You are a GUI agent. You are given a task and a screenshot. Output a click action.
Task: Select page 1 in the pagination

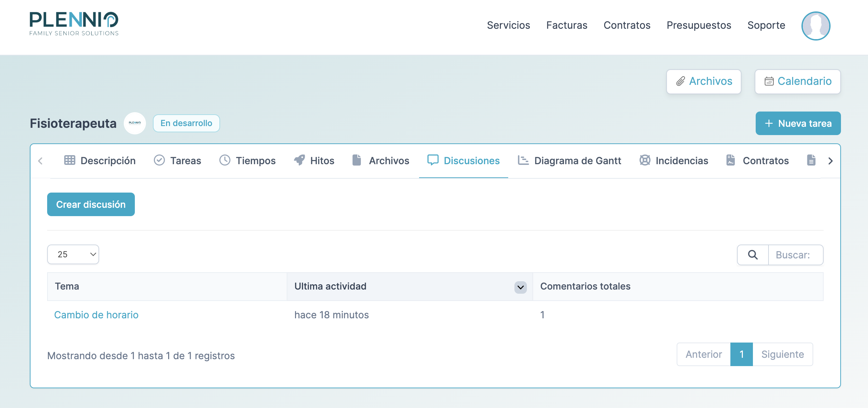(x=741, y=354)
